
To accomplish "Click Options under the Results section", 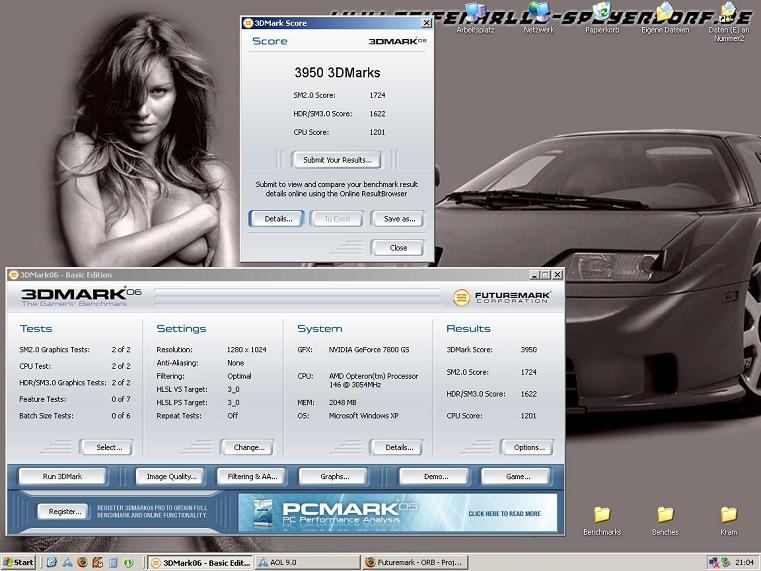I will 528,447.
